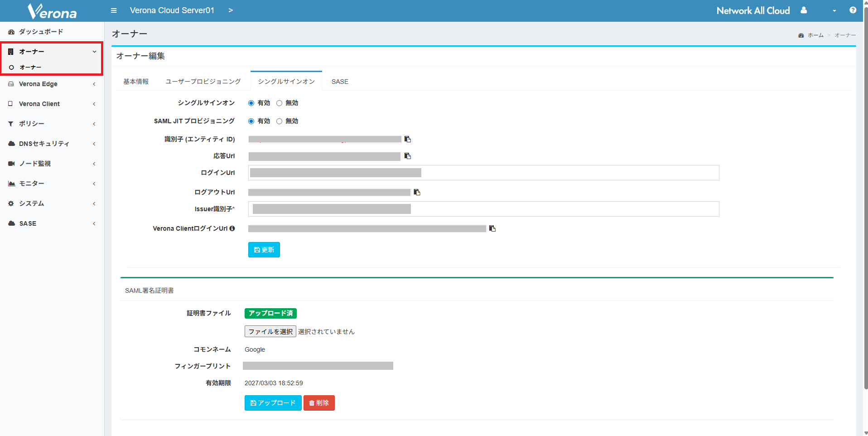Copy the Verona ClientログインUrl value
This screenshot has height=436, width=868.
point(492,228)
